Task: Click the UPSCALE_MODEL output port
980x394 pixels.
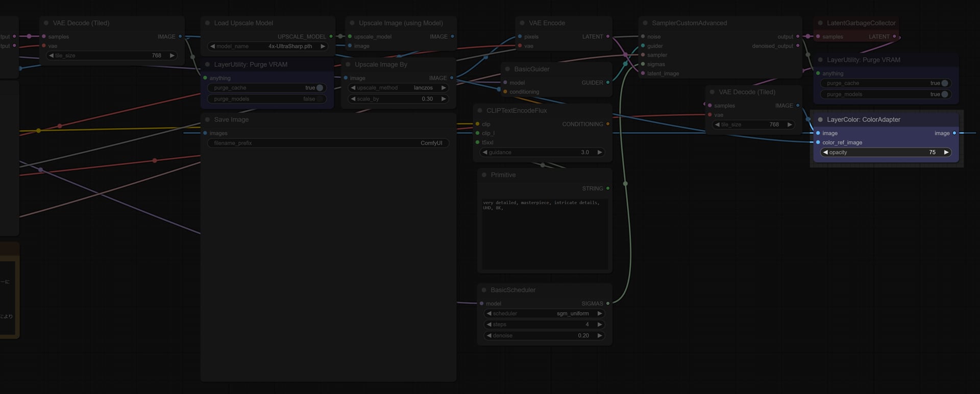Action: [x=331, y=36]
